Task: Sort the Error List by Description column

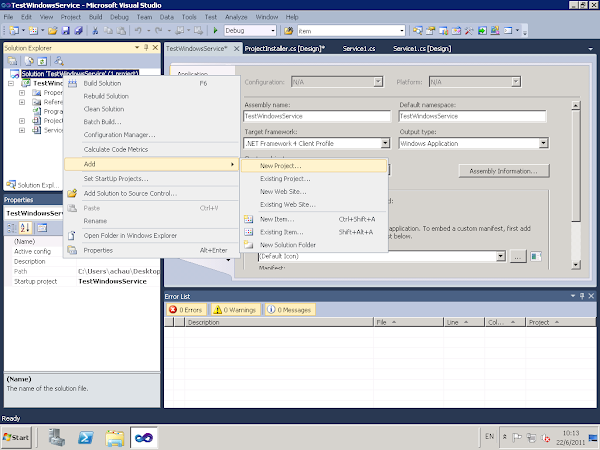Action: click(x=278, y=322)
